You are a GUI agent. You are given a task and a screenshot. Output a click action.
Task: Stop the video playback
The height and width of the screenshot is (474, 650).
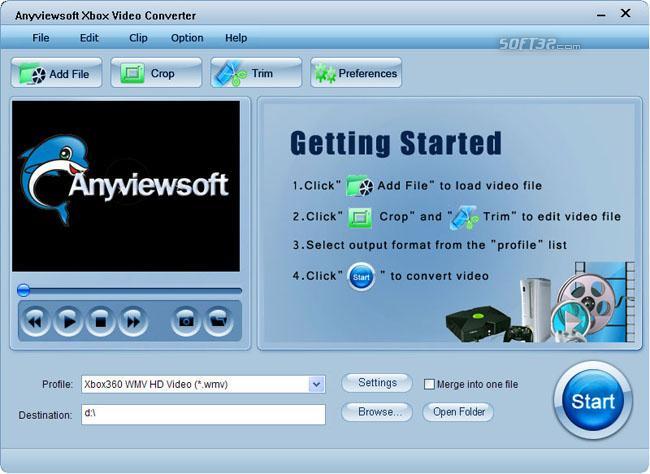pos(100,321)
